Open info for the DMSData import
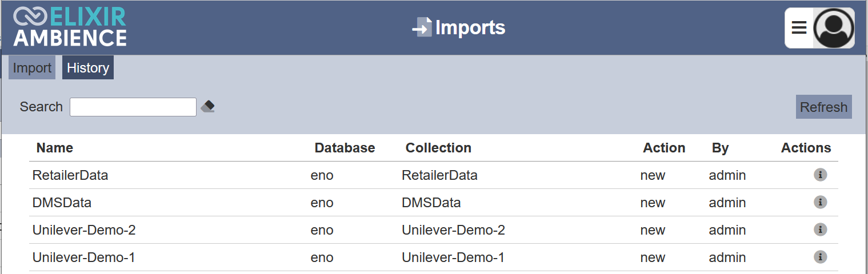This screenshot has width=868, height=274. pos(820,202)
